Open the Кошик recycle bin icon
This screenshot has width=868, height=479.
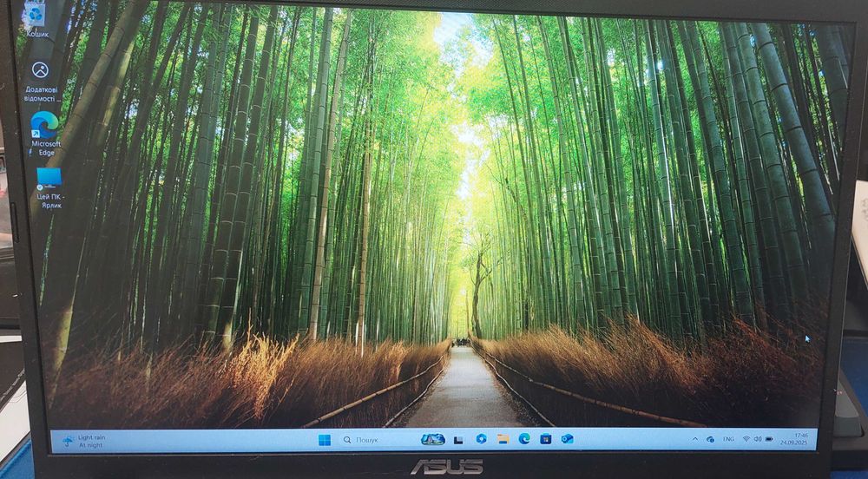pyautogui.click(x=36, y=19)
